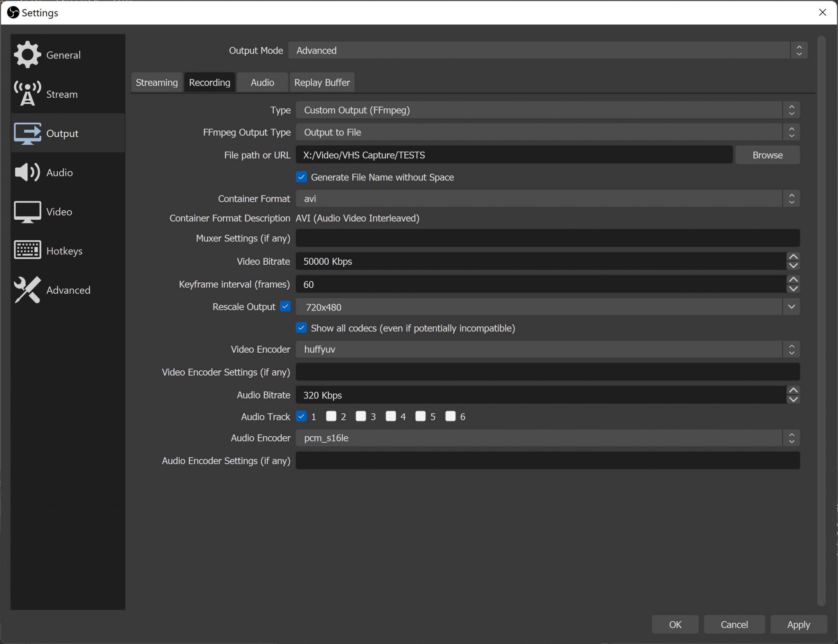The height and width of the screenshot is (644, 838).
Task: Expand the Video Encoder selector
Action: (x=792, y=349)
